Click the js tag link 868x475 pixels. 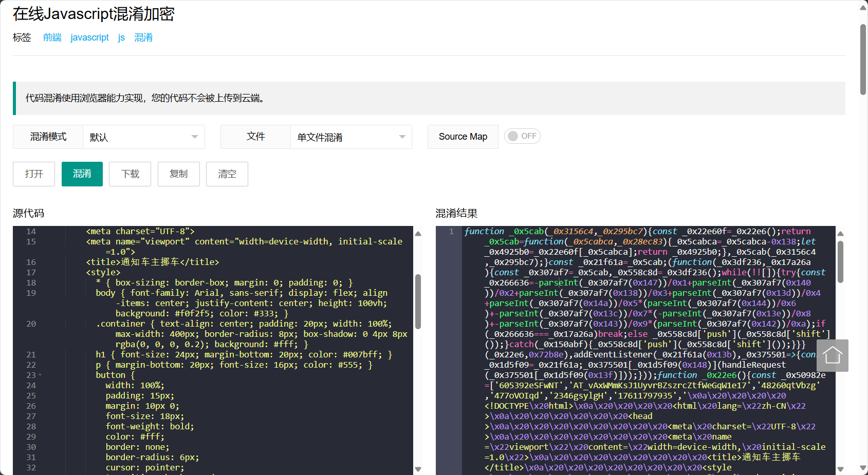(121, 37)
